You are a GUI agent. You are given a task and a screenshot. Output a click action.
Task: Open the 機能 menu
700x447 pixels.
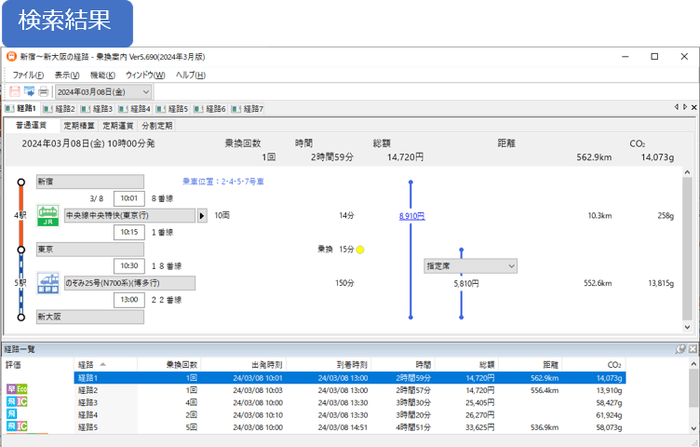[x=104, y=75]
